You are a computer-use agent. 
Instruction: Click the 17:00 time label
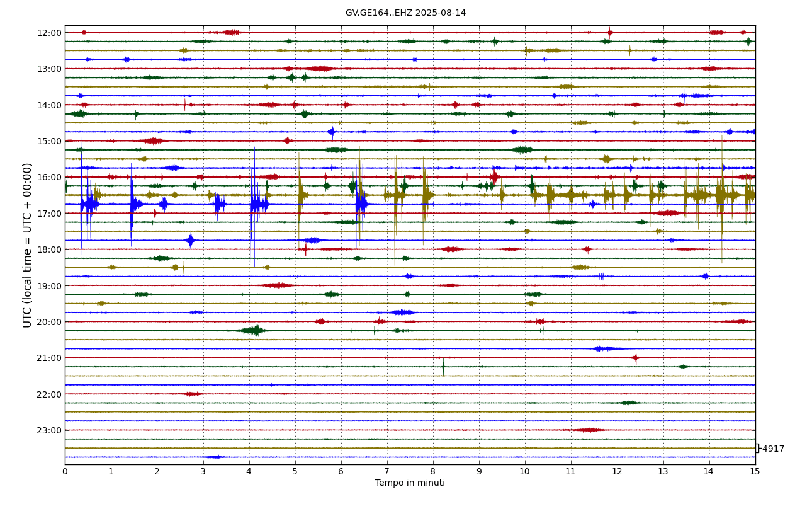pos(49,214)
